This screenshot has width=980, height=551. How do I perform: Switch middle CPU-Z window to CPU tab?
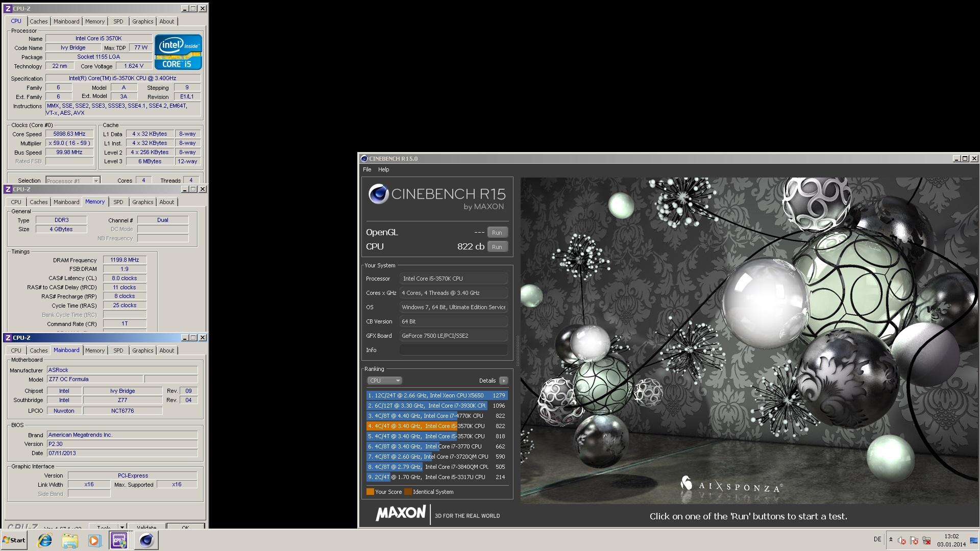click(16, 202)
